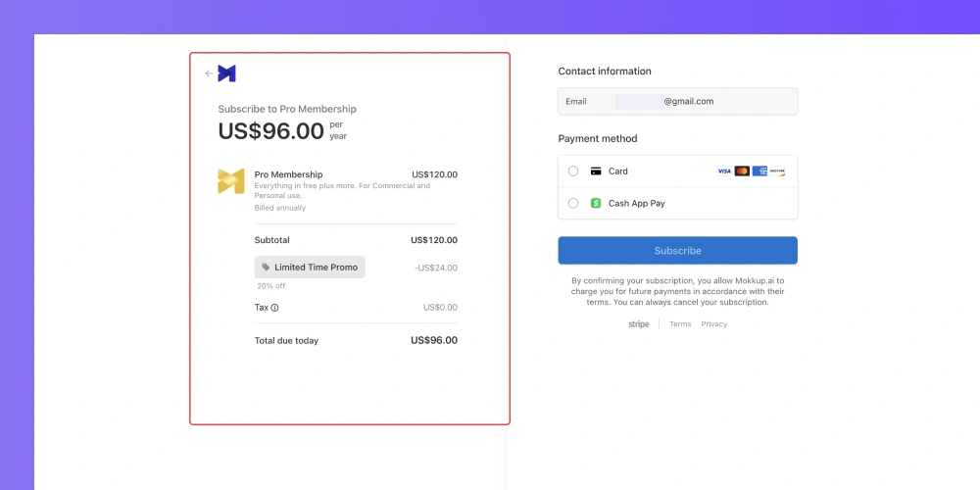Click the Total due today label
Image resolution: width=980 pixels, height=490 pixels.
[x=286, y=341]
